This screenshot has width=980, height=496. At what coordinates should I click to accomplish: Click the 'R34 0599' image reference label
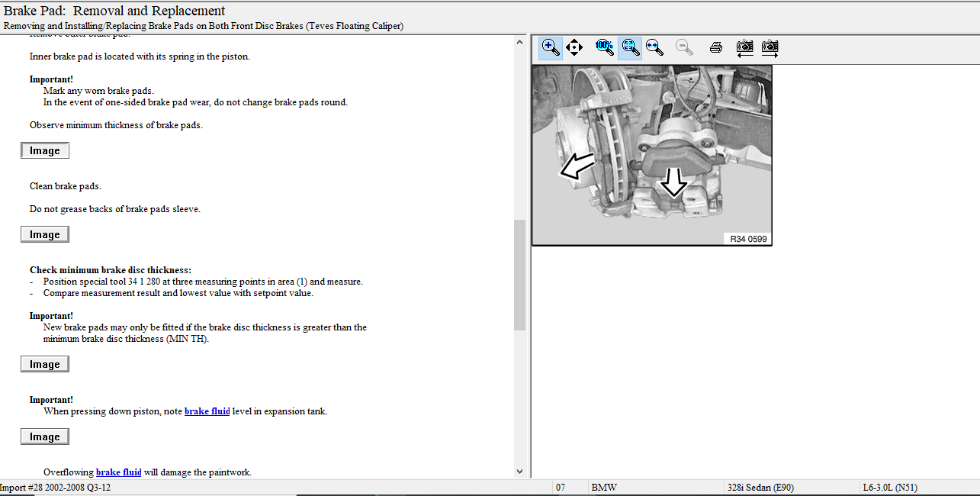coord(747,239)
